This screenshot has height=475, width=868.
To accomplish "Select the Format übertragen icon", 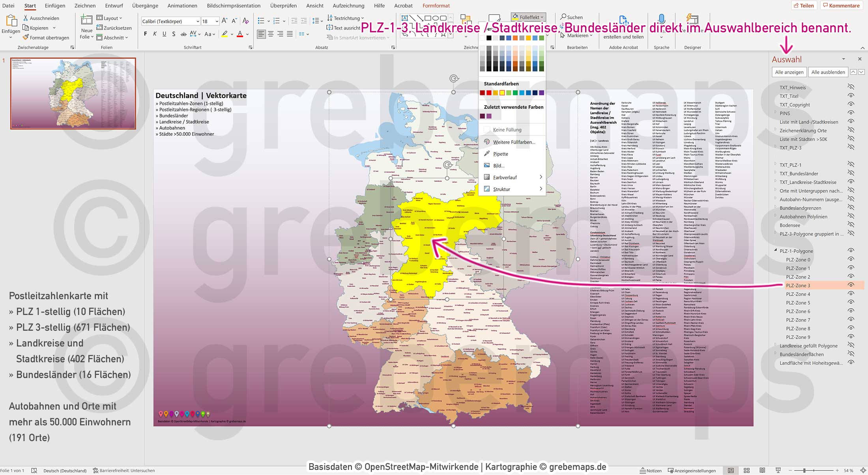I will (25, 37).
